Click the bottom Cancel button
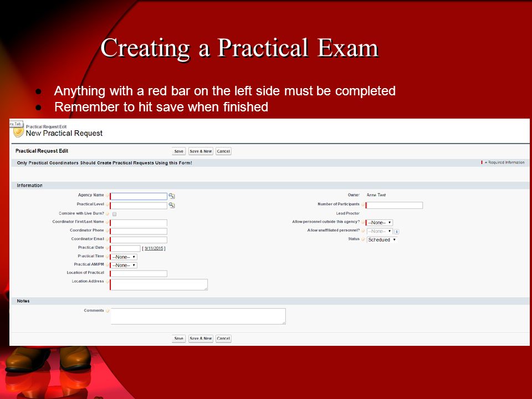The image size is (532, 399). click(x=223, y=338)
